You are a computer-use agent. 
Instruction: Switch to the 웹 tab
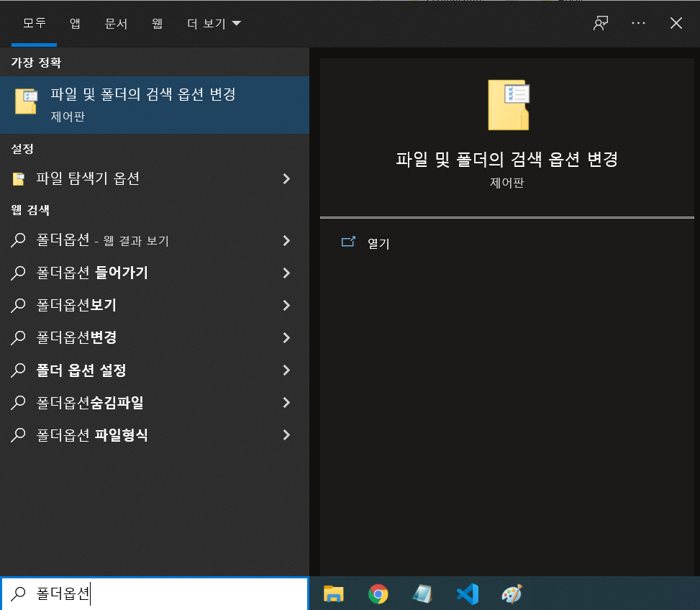coord(157,23)
